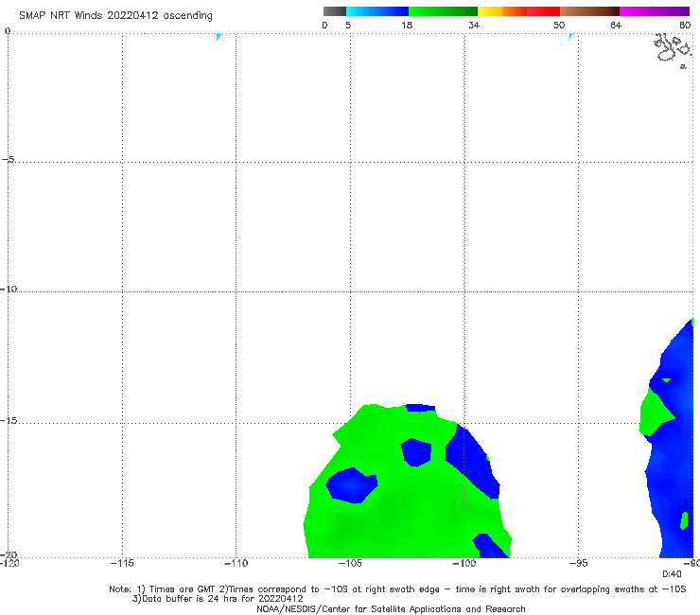Click the 'Times are GMT' note line
This screenshot has height=615, width=700.
[397, 589]
